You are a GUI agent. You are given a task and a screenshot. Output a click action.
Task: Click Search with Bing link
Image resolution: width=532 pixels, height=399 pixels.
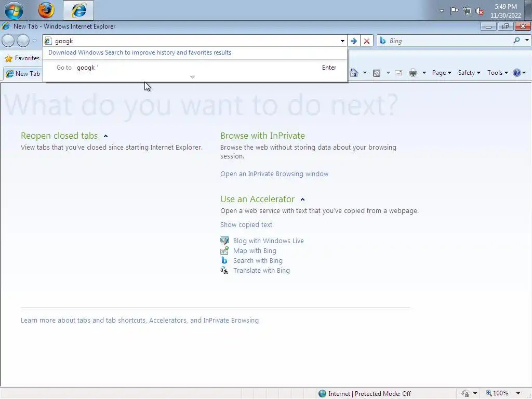click(258, 261)
